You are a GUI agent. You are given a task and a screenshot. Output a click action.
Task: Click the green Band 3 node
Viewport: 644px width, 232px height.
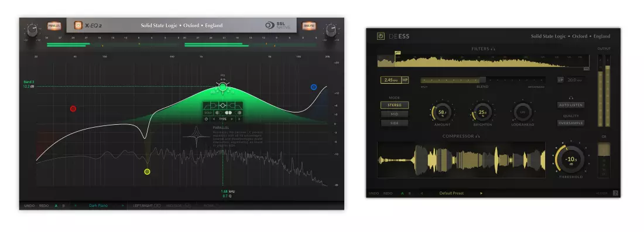pyautogui.click(x=222, y=86)
